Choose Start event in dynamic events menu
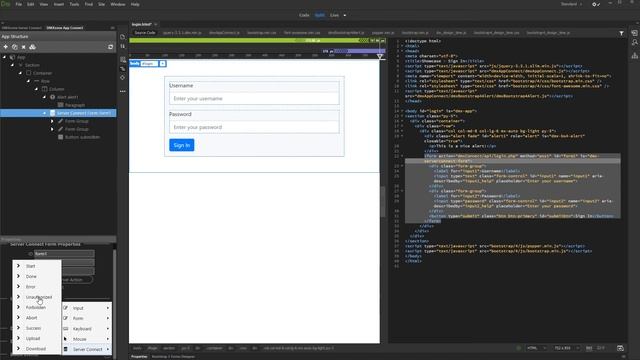 [37, 266]
